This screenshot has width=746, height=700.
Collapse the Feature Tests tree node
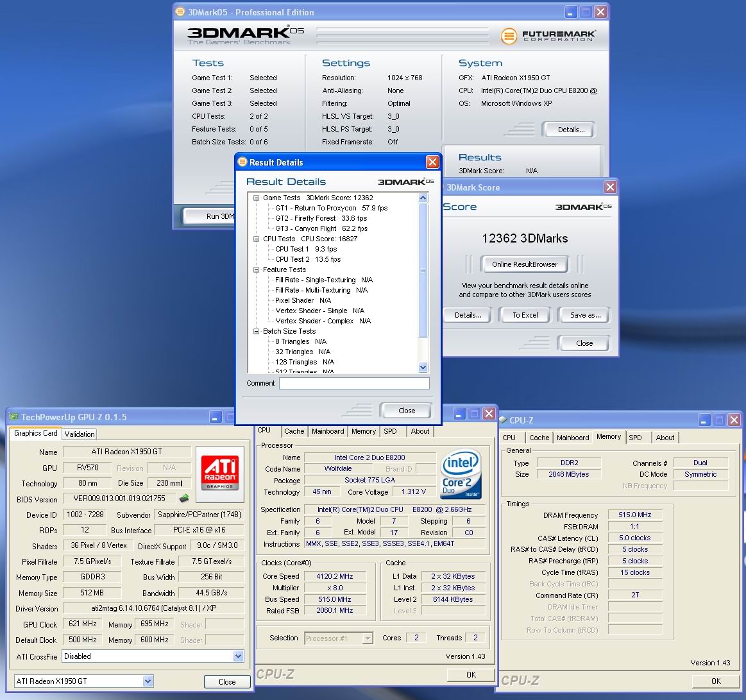click(x=256, y=269)
